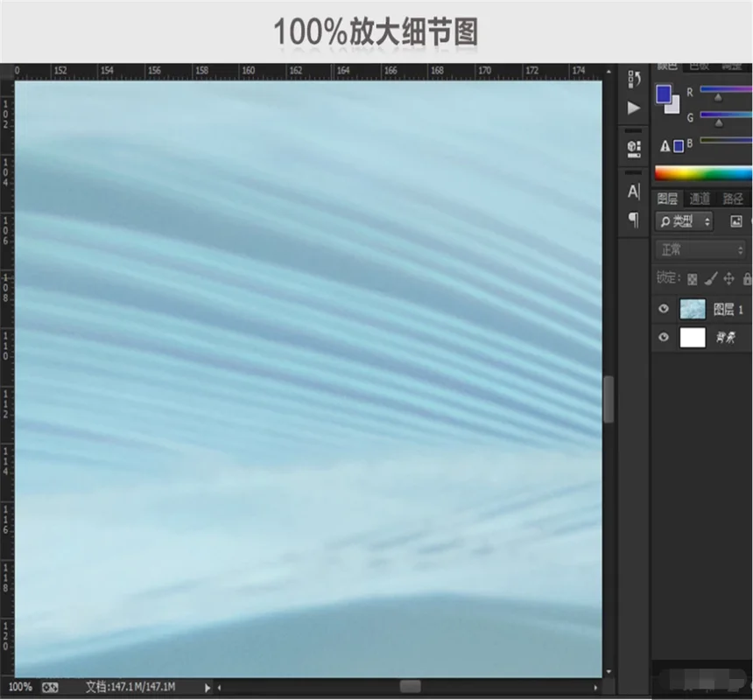Viewport: 753px width, 700px height.
Task: Click the 文档:147.1M/147.1M status text
Action: coord(130,687)
